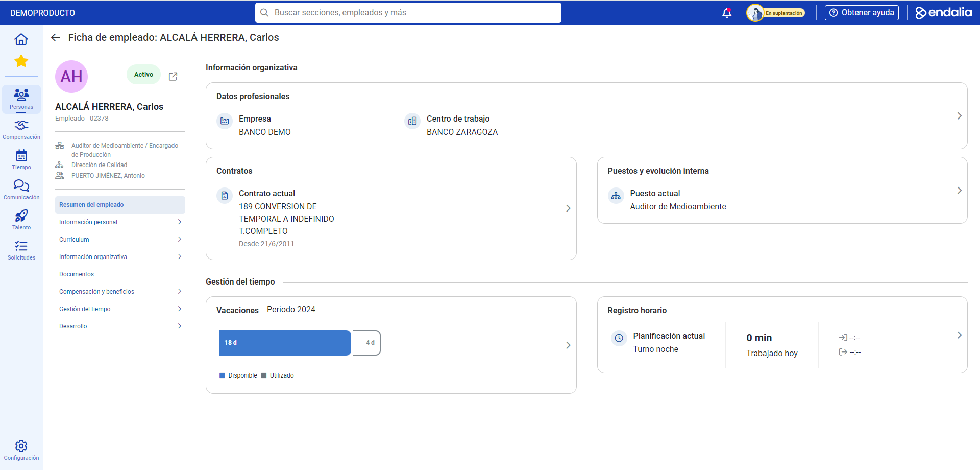Open the Favorites star icon

click(21, 61)
